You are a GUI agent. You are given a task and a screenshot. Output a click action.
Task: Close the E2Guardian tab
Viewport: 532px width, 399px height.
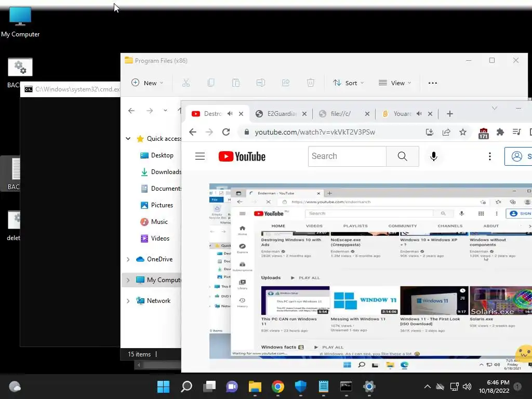click(x=304, y=114)
